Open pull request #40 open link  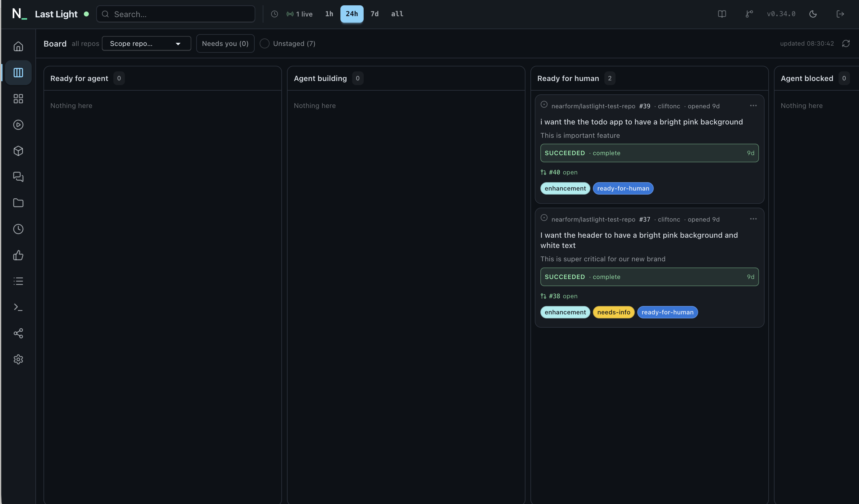point(559,172)
